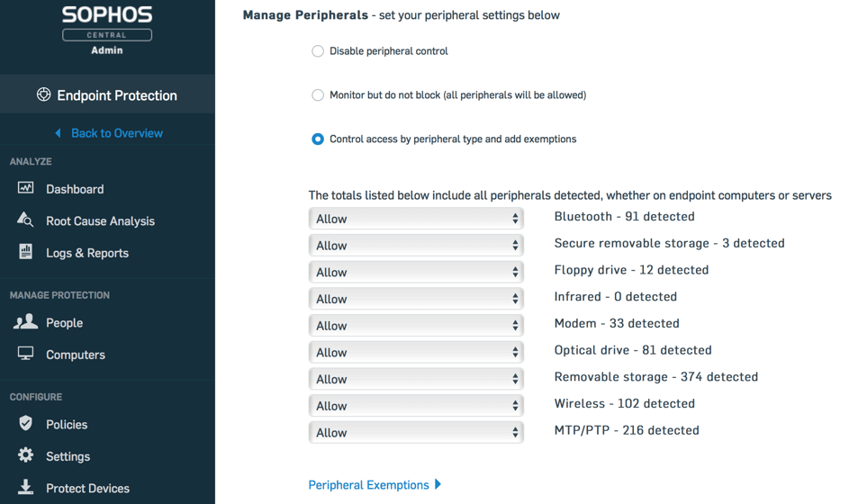Viewport: 849px width, 504px height.
Task: Click the Root Cause Analysis magnifier icon
Action: [x=25, y=220]
